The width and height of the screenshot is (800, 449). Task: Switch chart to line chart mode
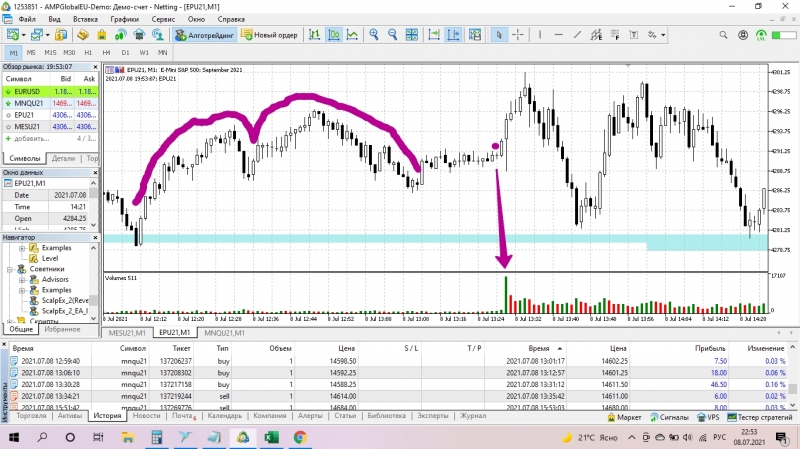353,35
